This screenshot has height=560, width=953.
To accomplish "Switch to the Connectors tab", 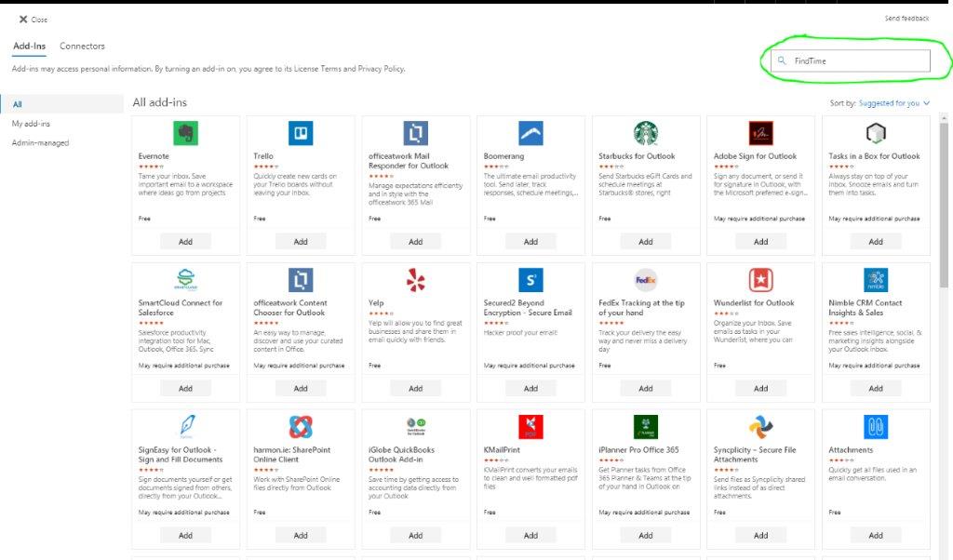I will pyautogui.click(x=82, y=47).
